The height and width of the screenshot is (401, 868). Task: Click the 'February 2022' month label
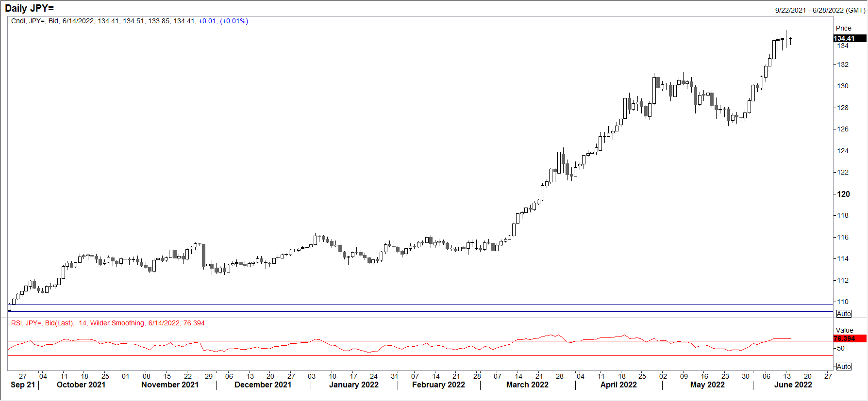tap(438, 385)
